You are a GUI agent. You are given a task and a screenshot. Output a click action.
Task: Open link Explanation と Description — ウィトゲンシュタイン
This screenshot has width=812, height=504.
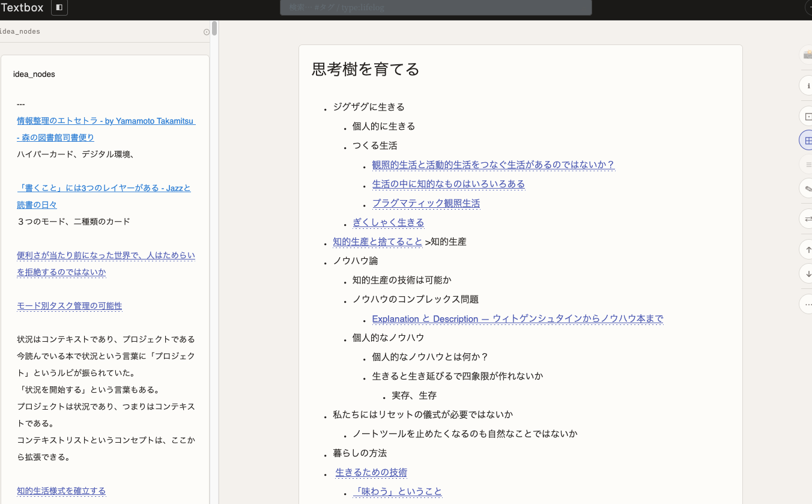click(x=518, y=318)
